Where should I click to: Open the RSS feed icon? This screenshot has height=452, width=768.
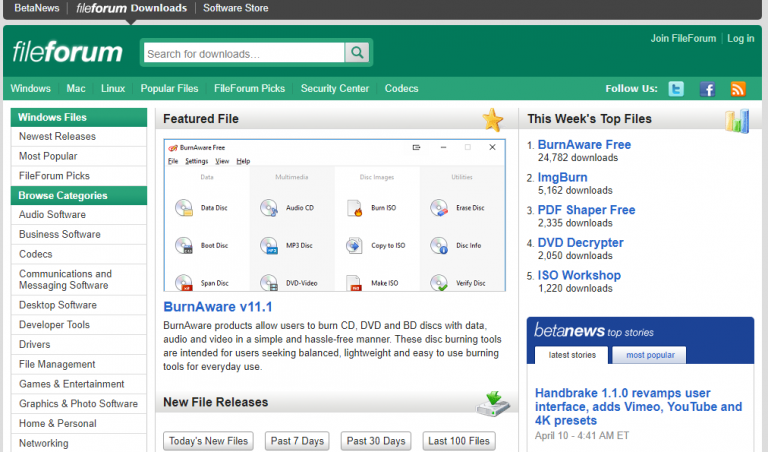point(738,89)
